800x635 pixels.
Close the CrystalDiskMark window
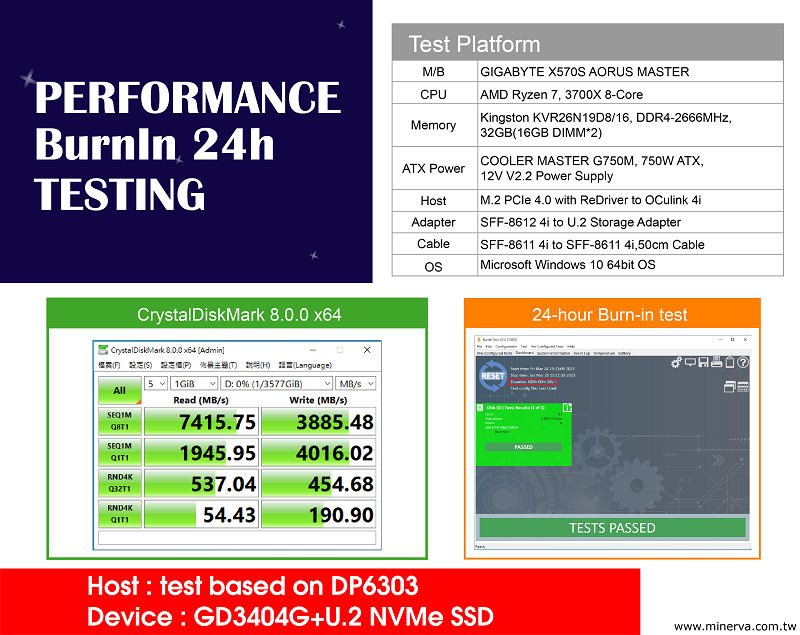point(367,350)
